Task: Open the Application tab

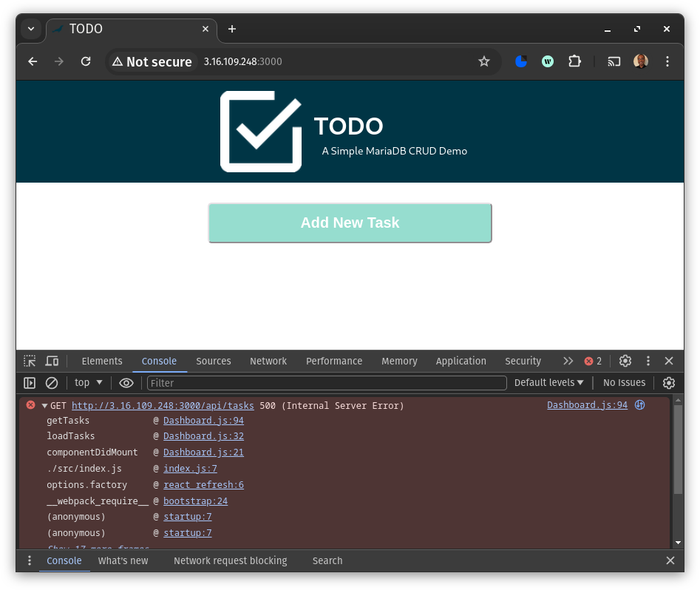Action: pos(461,361)
